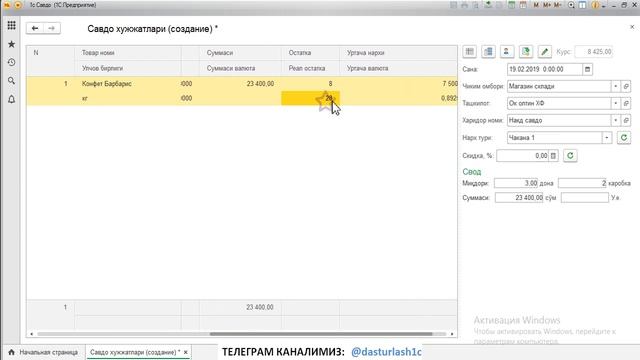The height and width of the screenshot is (360, 640).
Task: Click the orange info icon in title bar
Action: 595,5
